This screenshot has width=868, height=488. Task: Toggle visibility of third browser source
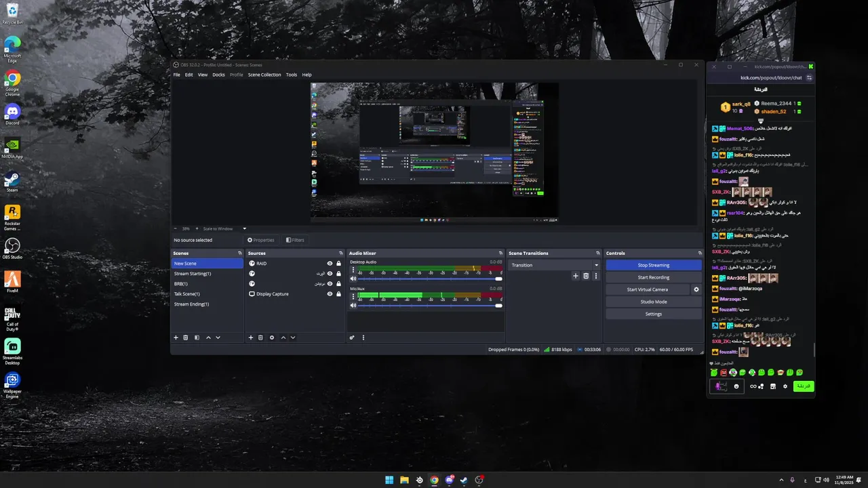tap(330, 284)
